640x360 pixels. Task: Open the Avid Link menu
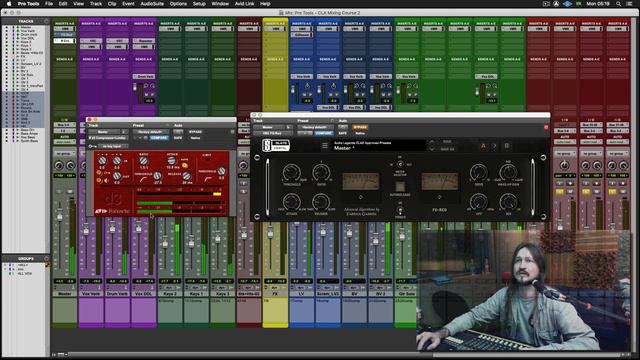click(x=244, y=4)
